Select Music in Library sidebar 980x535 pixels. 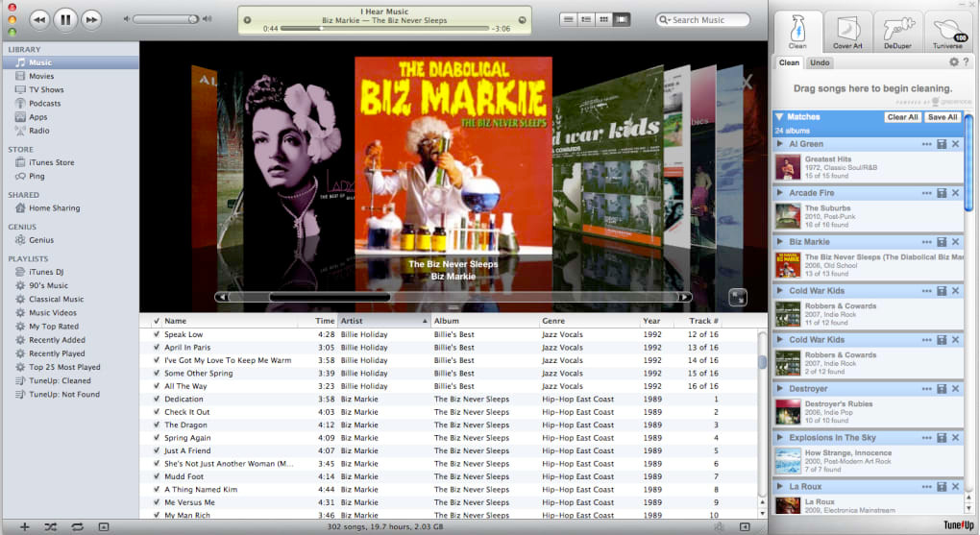(70, 62)
